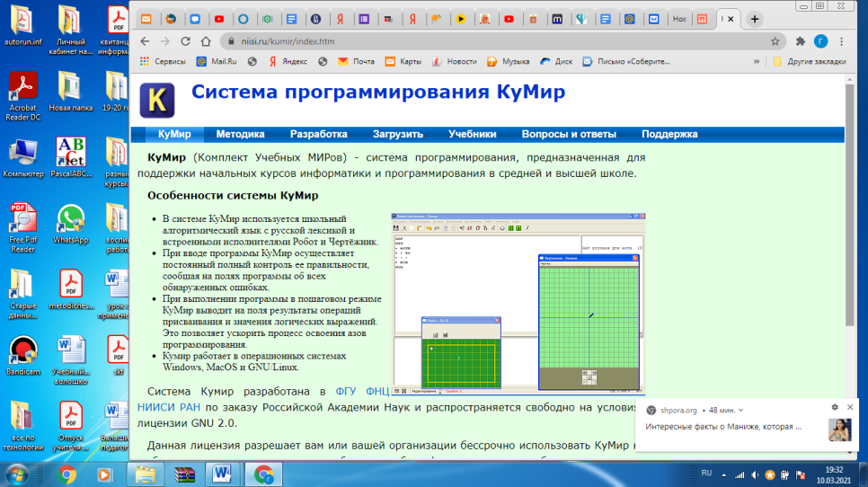Screen dimensions: 868x487
Task: Bookmark this page with the star icon
Action: (x=775, y=41)
